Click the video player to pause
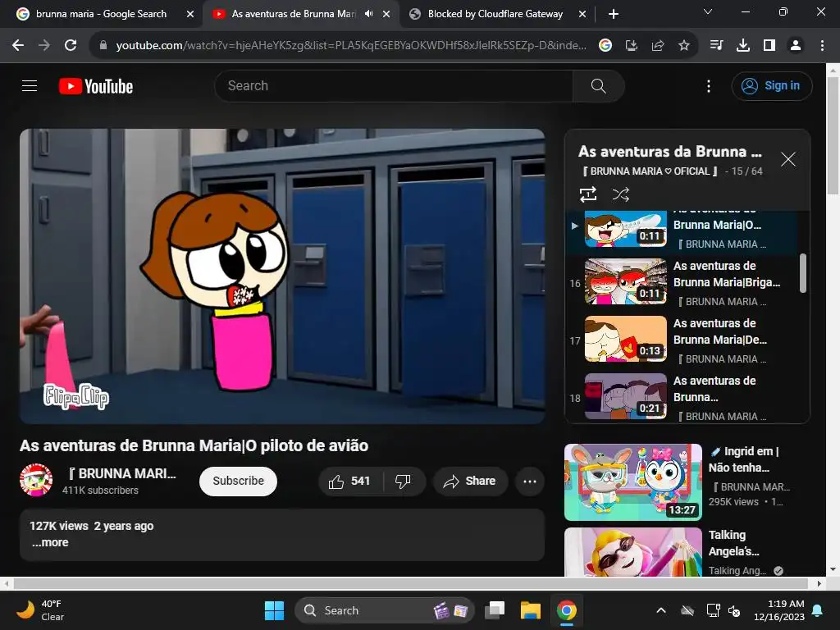Viewport: 840px width, 630px height. [x=282, y=276]
